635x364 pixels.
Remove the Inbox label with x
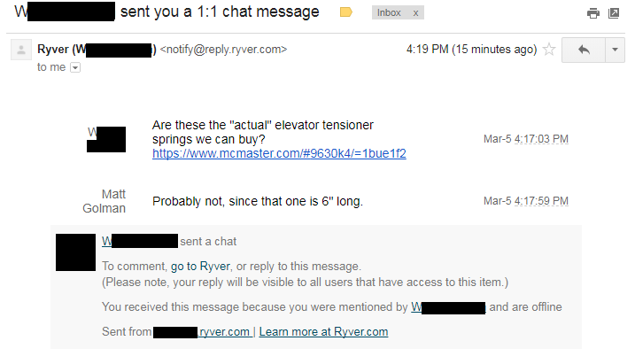[x=415, y=13]
